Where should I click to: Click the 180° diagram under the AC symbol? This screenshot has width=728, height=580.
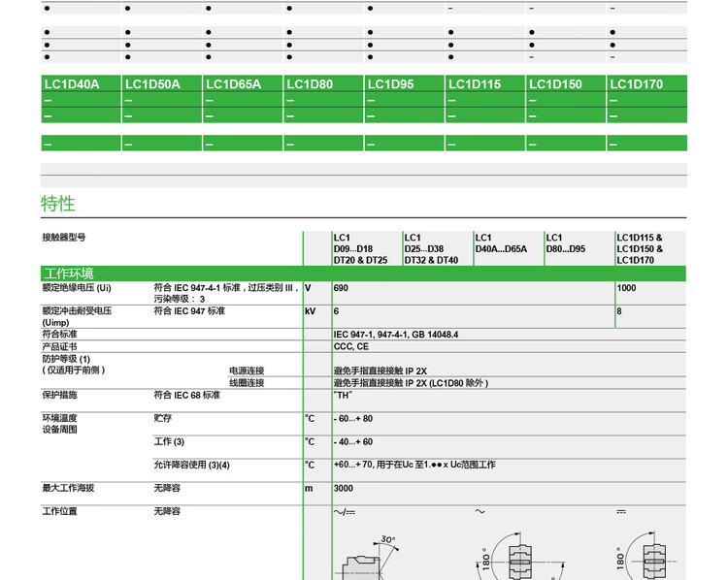[x=520, y=556]
